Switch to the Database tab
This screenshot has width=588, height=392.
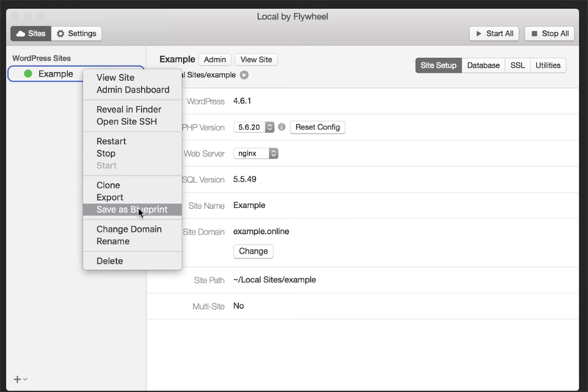484,65
